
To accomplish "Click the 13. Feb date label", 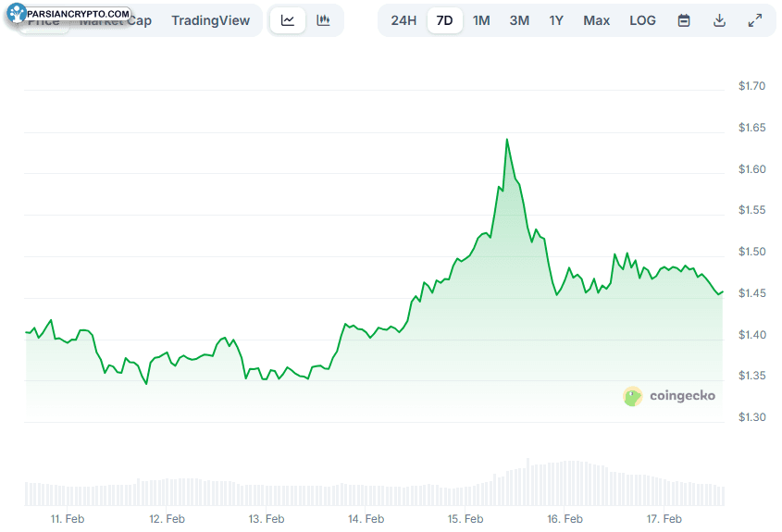I will (267, 519).
